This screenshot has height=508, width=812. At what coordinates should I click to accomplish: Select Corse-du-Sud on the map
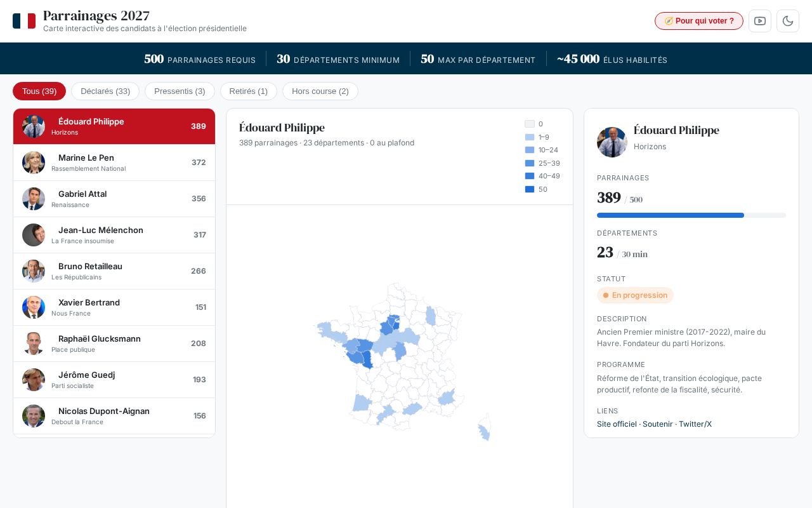click(x=485, y=433)
